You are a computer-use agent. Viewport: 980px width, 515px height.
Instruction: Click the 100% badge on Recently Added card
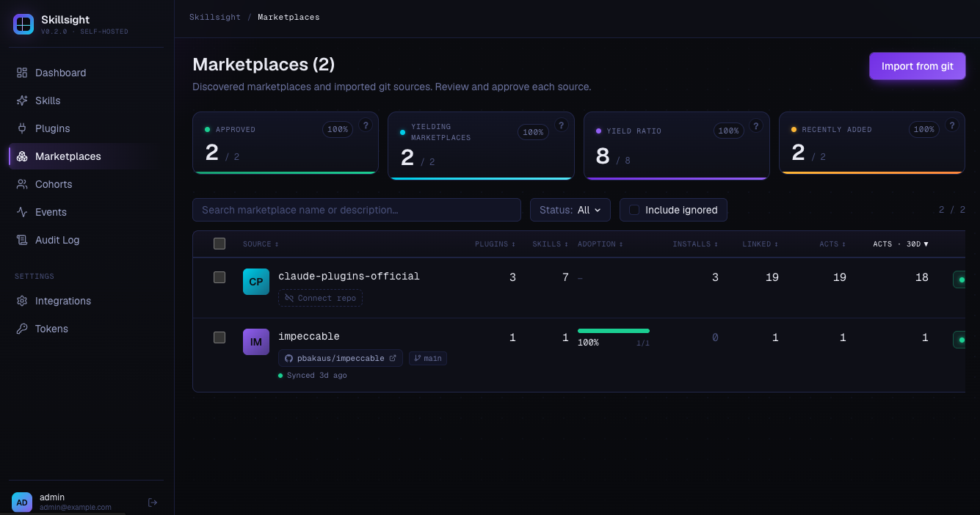click(924, 130)
